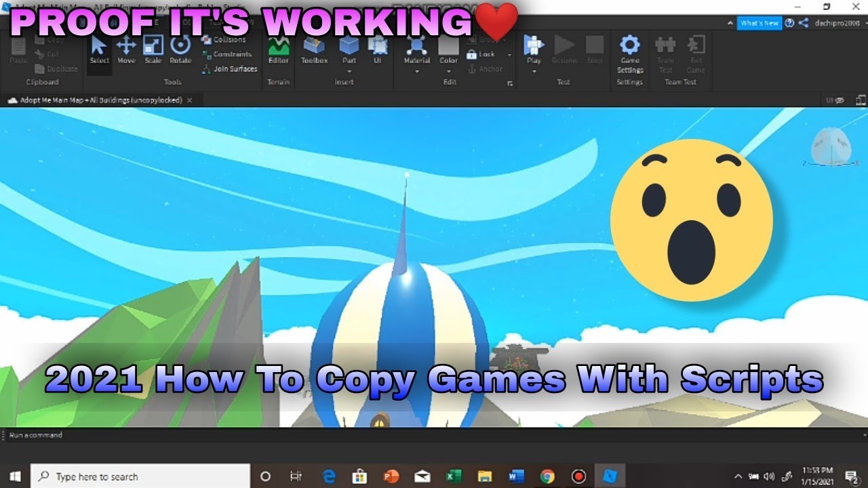This screenshot has height=488, width=868.
Task: Show hidden system tray icons
Action: pos(738,476)
